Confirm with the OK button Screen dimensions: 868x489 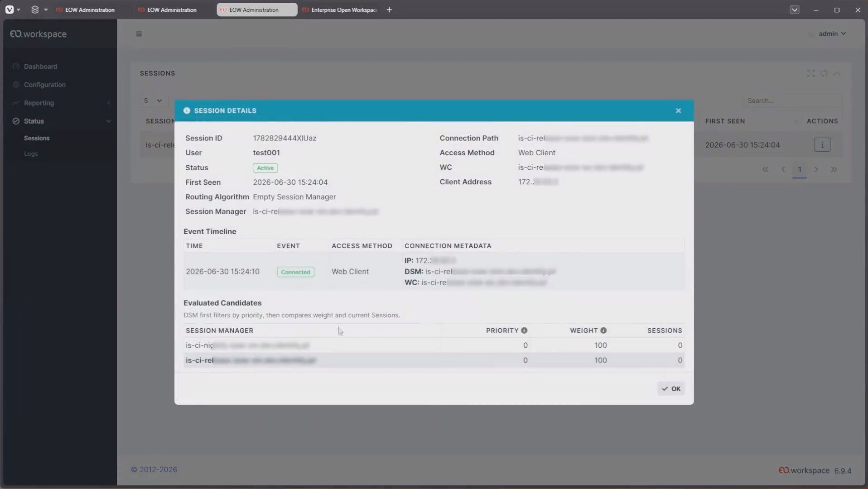[x=671, y=388]
